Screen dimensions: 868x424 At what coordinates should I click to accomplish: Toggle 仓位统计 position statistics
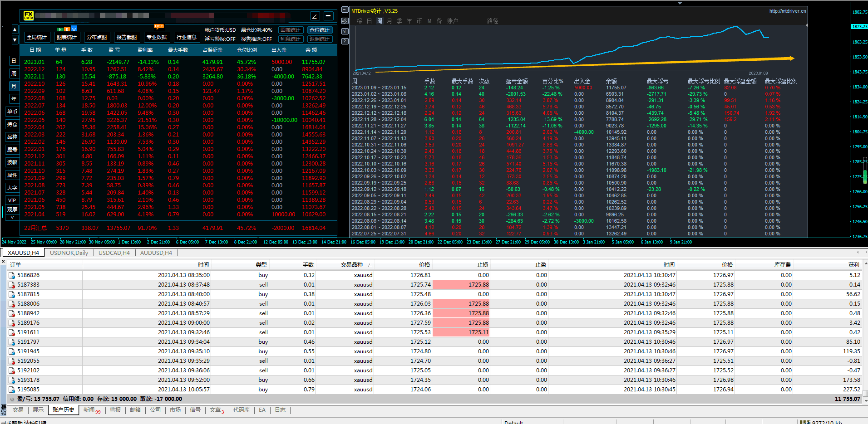[x=320, y=30]
